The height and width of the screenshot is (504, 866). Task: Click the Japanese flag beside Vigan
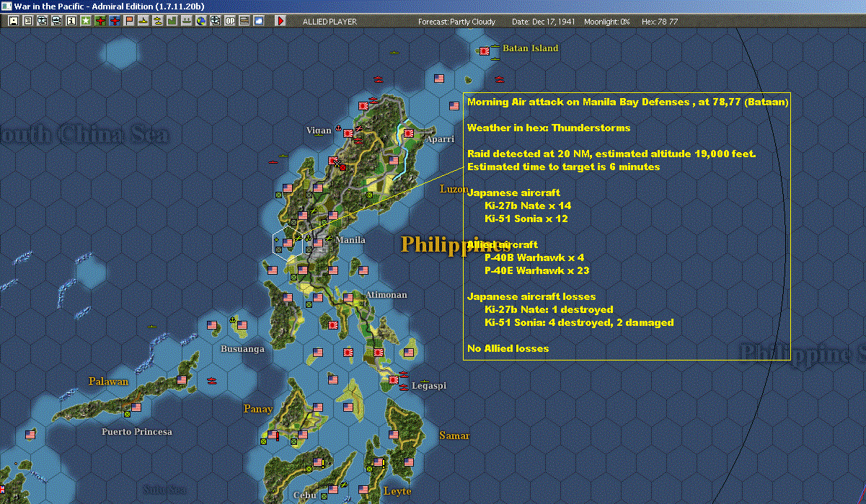pos(348,133)
